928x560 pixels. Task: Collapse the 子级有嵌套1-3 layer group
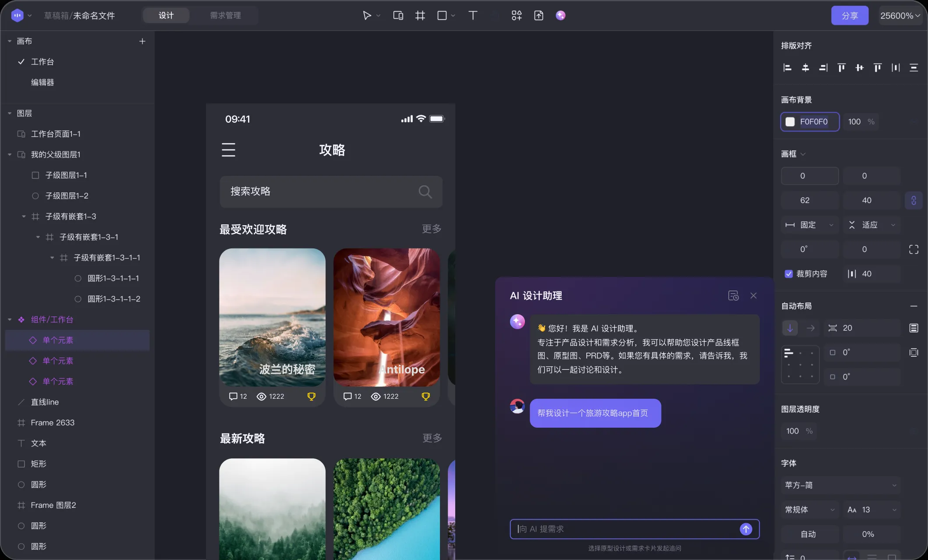(x=24, y=216)
